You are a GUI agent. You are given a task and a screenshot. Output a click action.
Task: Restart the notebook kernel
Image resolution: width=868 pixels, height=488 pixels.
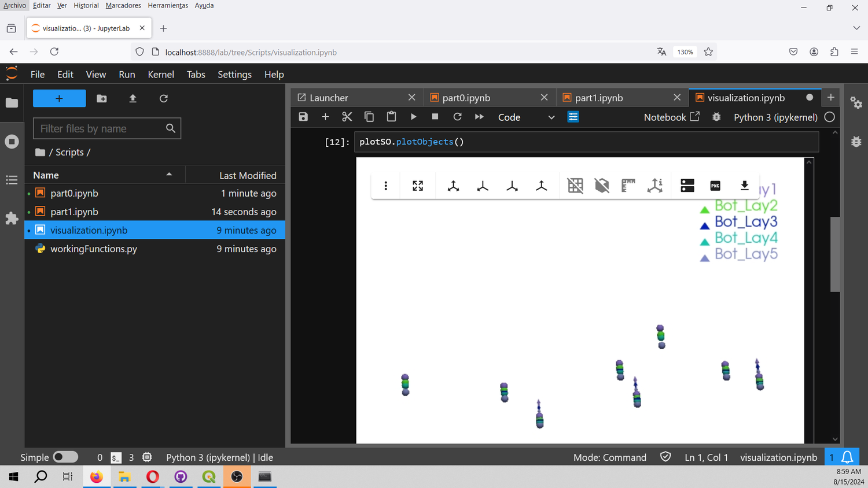[x=457, y=116]
